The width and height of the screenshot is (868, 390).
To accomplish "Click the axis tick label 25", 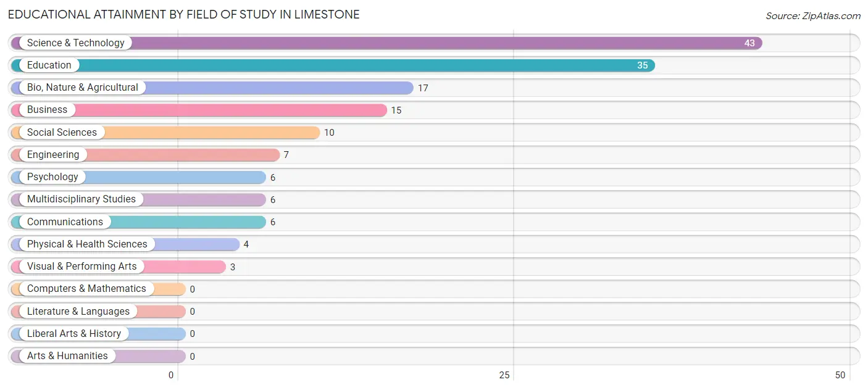I will pos(504,375).
